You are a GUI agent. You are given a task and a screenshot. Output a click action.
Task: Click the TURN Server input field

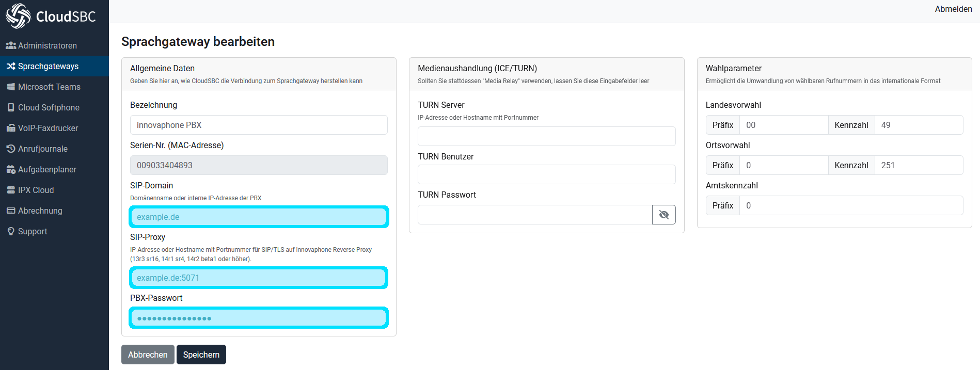[546, 136]
